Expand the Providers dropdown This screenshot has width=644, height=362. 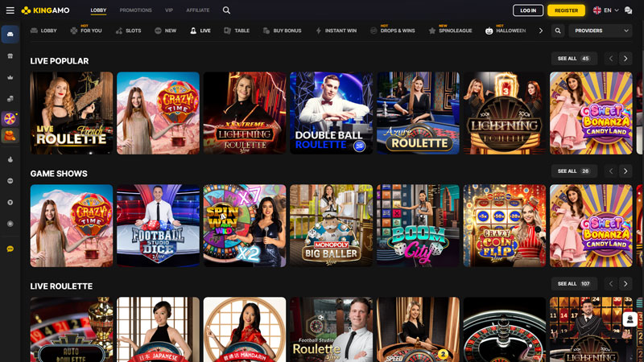click(x=601, y=31)
